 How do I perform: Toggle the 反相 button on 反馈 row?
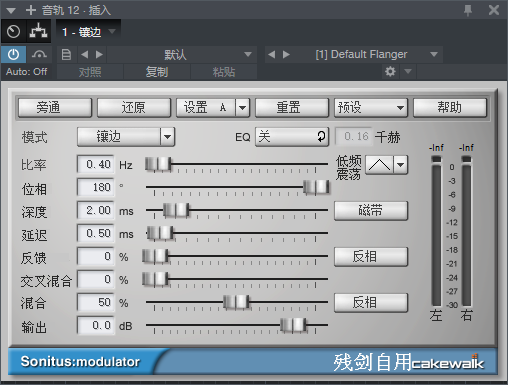coord(371,257)
